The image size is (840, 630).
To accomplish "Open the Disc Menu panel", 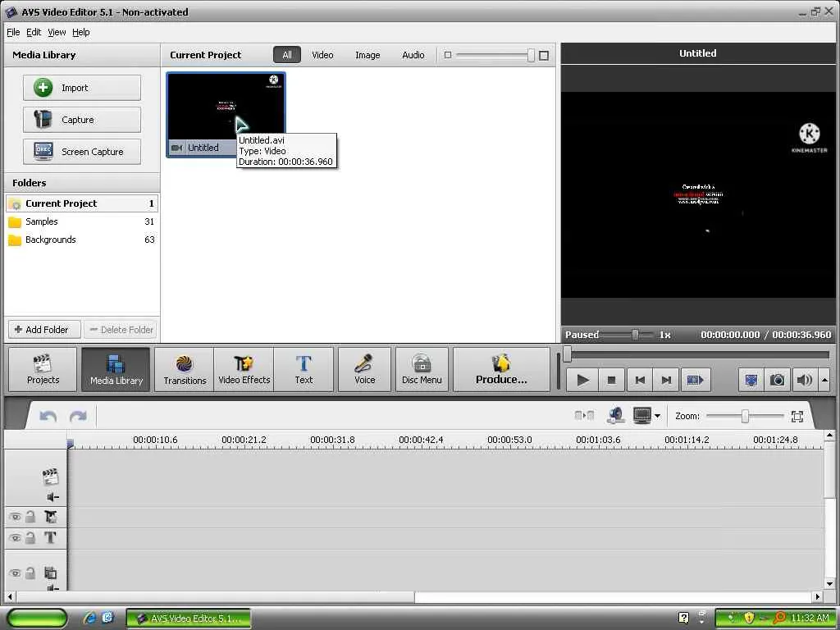I will 422,370.
